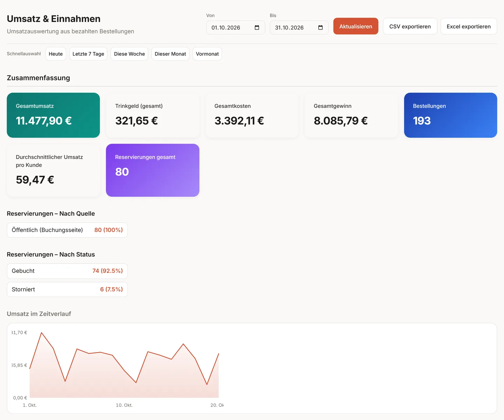Select the Gesamtgewinn card

[x=351, y=115]
